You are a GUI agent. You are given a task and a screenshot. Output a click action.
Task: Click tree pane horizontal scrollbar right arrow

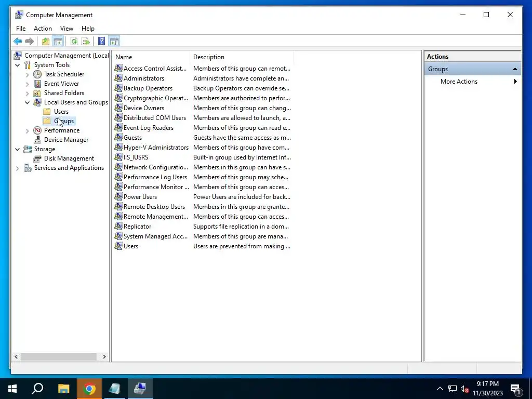pyautogui.click(x=104, y=356)
